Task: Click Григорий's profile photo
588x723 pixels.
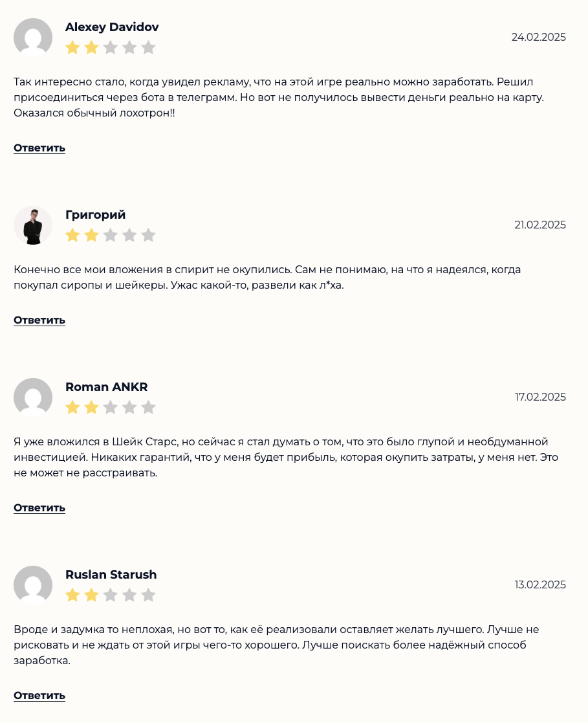Action: click(x=33, y=225)
